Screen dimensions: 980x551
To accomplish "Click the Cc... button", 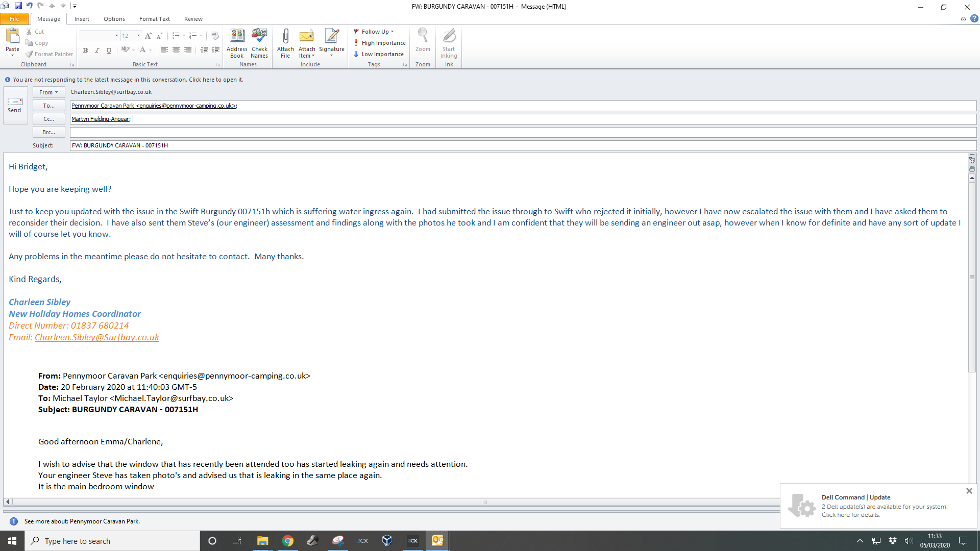I will click(x=48, y=119).
